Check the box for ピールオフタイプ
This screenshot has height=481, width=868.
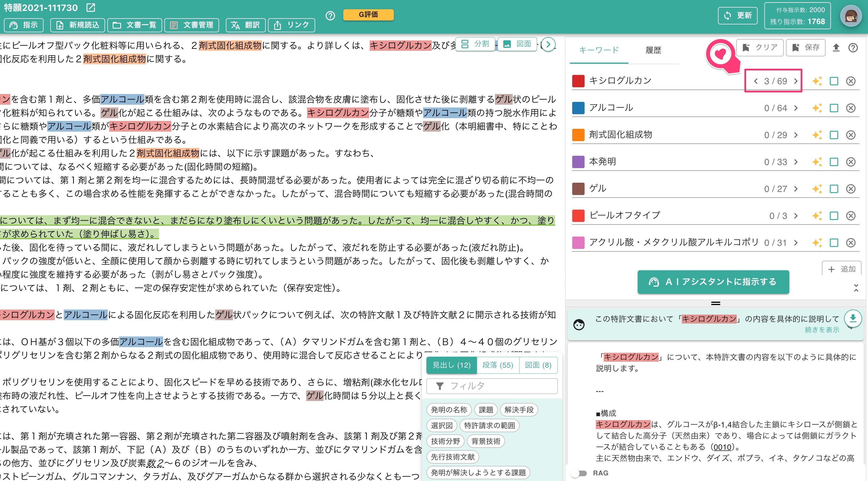coord(834,216)
